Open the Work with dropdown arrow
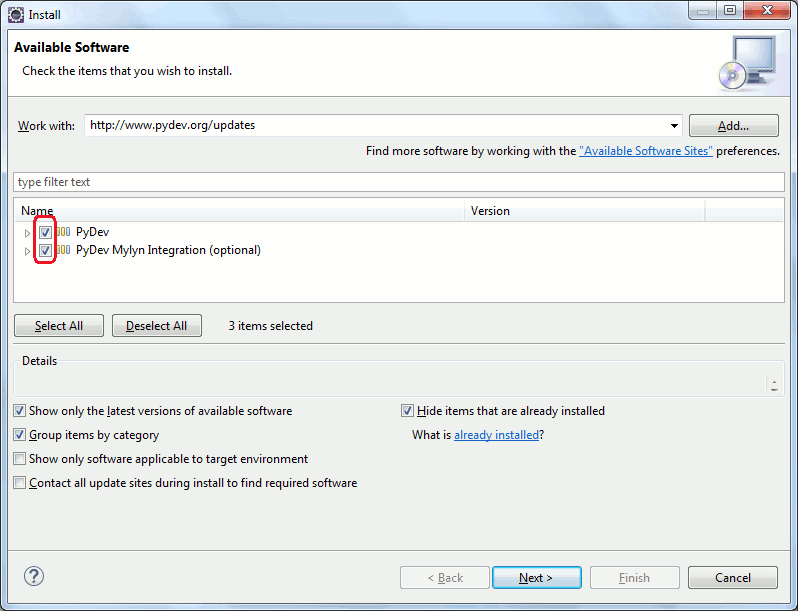Screen dimensions: 798x611 [x=674, y=126]
